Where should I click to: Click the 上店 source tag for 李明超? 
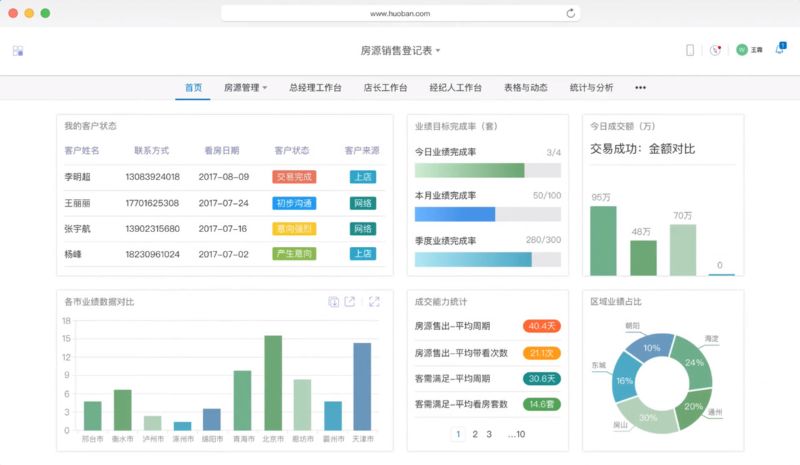click(x=363, y=177)
